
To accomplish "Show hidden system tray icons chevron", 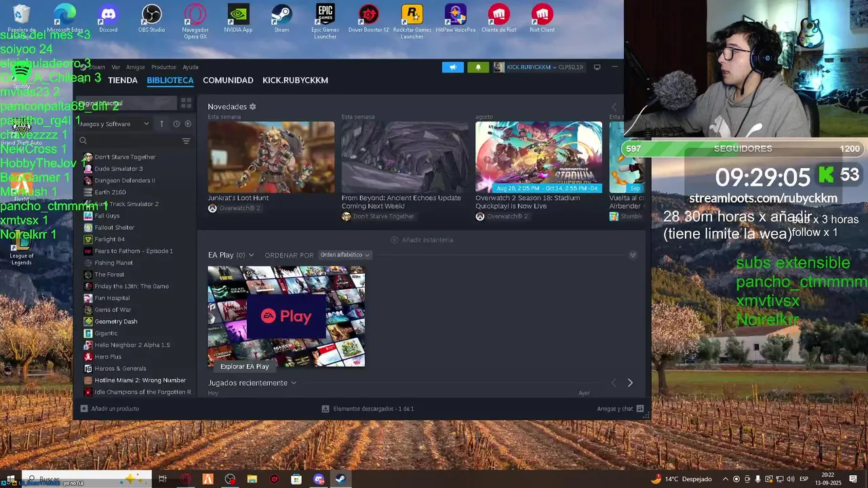I will click(x=726, y=479).
